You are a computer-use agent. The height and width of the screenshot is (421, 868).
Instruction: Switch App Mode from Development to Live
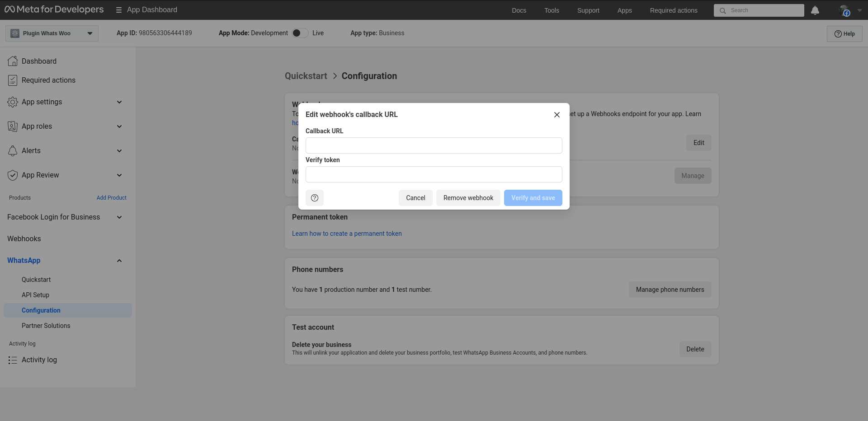[300, 33]
